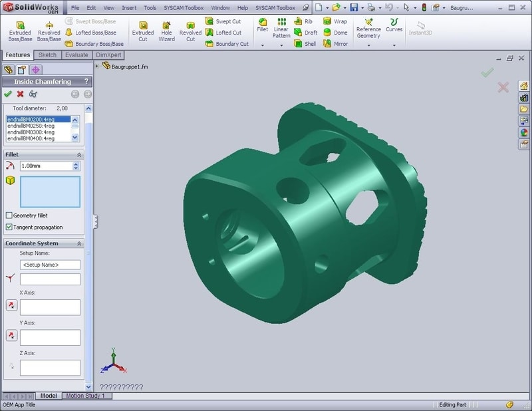Open FeatureManager tab icon in panel
532x411 pixels.
click(9, 70)
